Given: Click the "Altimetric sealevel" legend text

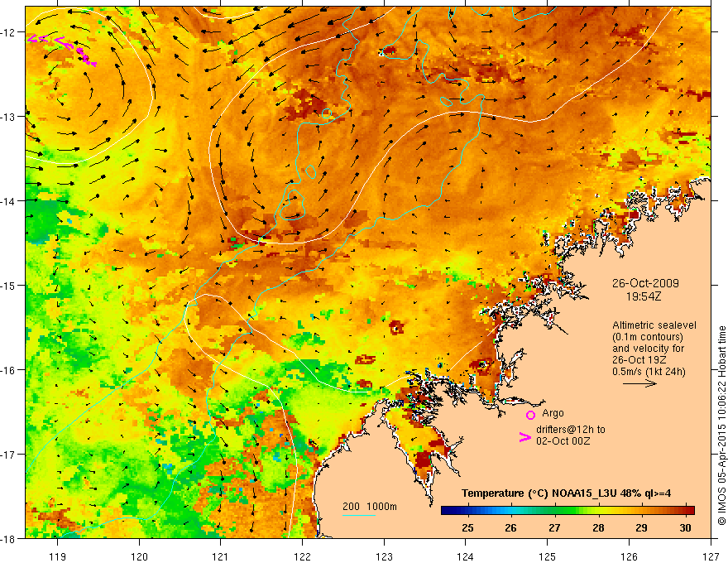Looking at the screenshot, I should pyautogui.click(x=654, y=325).
